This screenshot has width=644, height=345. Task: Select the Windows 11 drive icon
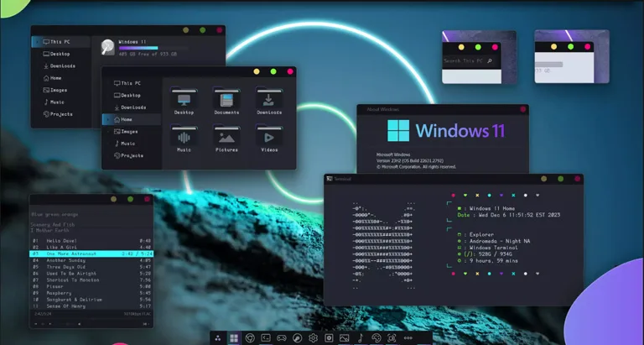[107, 47]
